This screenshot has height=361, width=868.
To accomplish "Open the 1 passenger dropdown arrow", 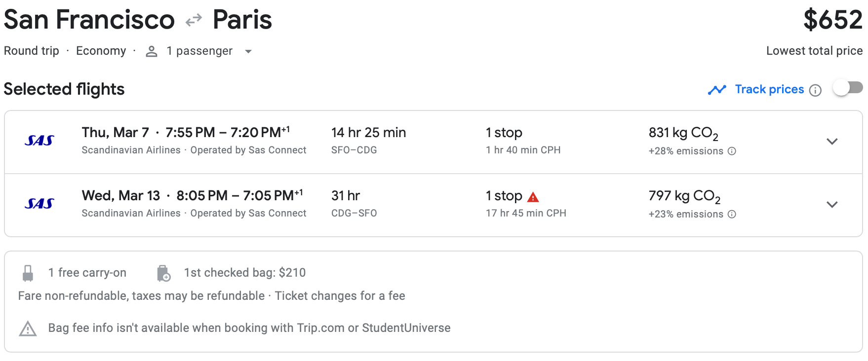I will point(248,51).
